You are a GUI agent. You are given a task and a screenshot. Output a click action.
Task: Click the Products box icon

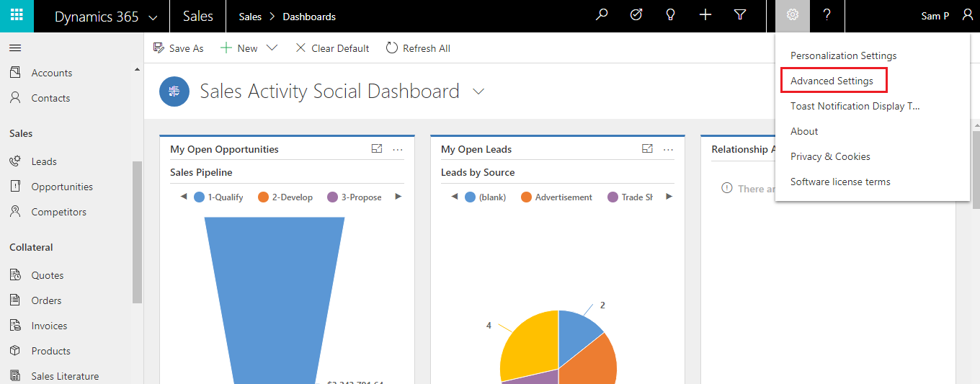tap(15, 351)
